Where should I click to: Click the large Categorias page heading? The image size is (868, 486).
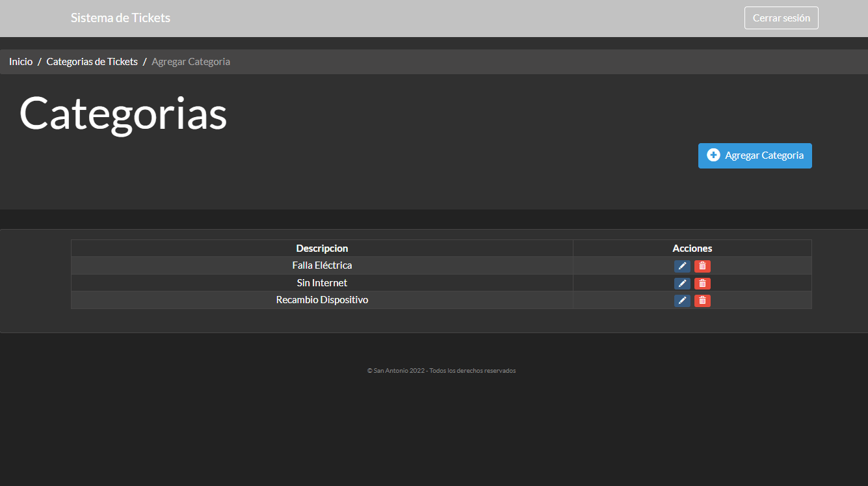pyautogui.click(x=124, y=114)
